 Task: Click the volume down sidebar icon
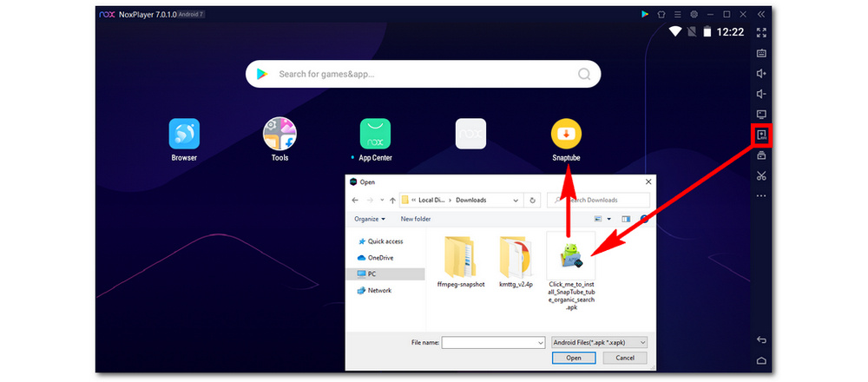tap(761, 94)
